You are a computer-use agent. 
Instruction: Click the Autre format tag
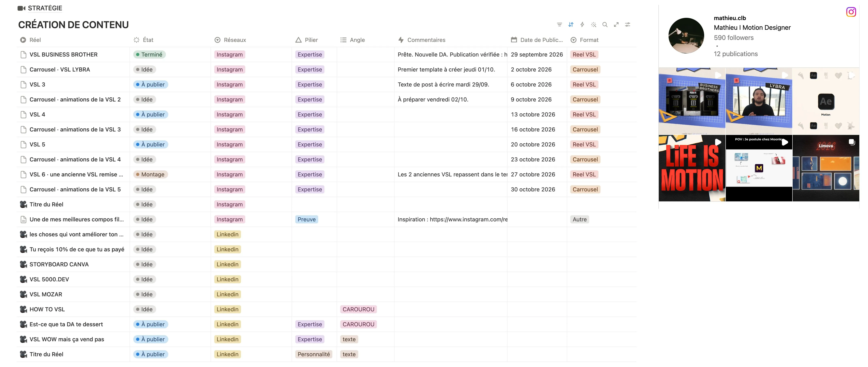(x=580, y=219)
